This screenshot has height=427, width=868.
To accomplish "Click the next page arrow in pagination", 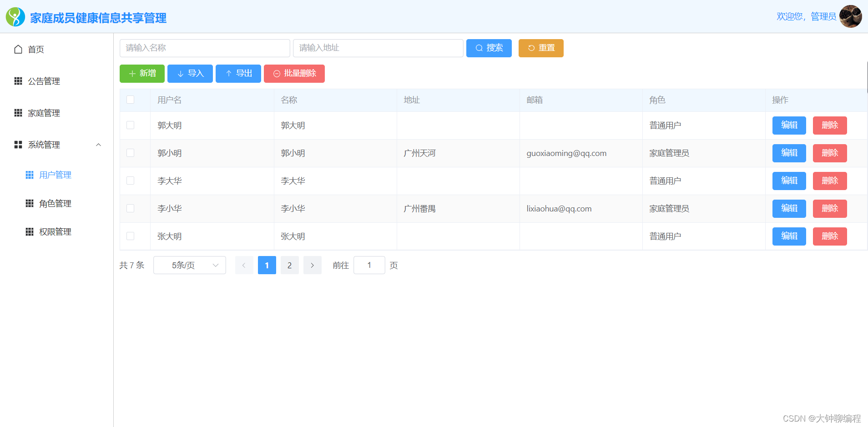I will (313, 265).
